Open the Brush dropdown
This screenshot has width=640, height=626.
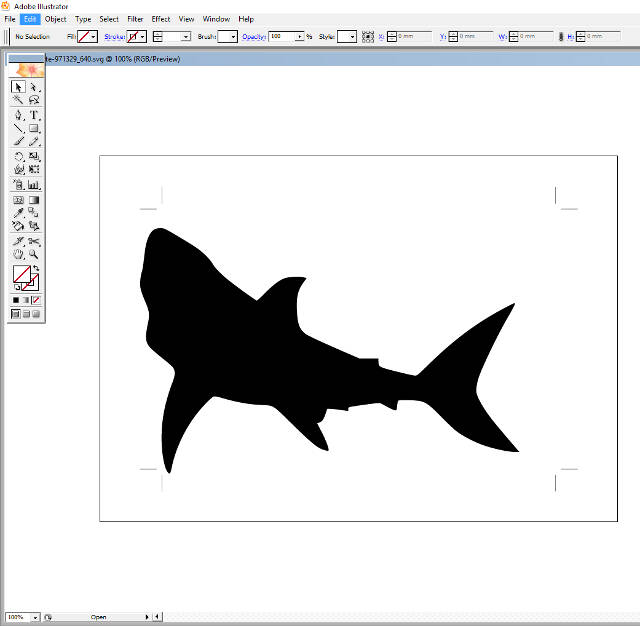[x=233, y=37]
